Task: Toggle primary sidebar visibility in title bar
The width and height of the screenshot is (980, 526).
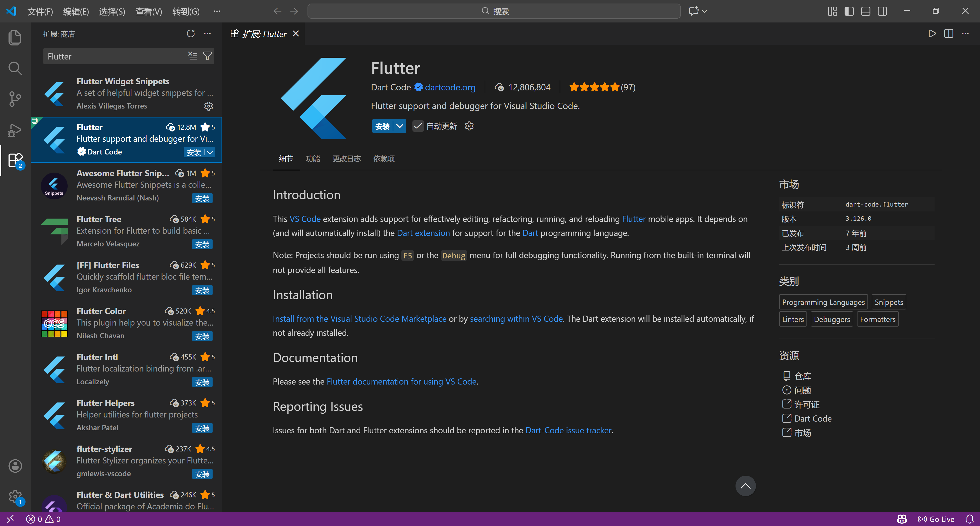Action: [849, 11]
